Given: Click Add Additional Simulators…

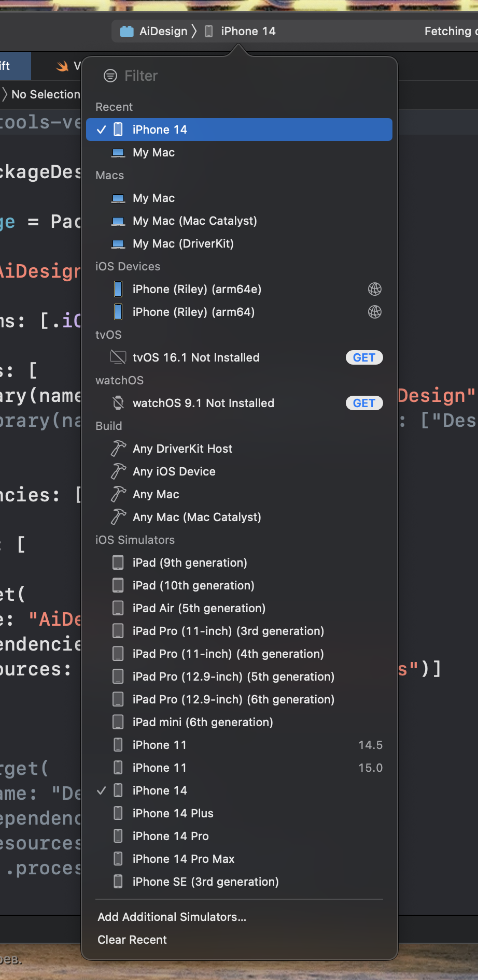Looking at the screenshot, I should click(172, 917).
